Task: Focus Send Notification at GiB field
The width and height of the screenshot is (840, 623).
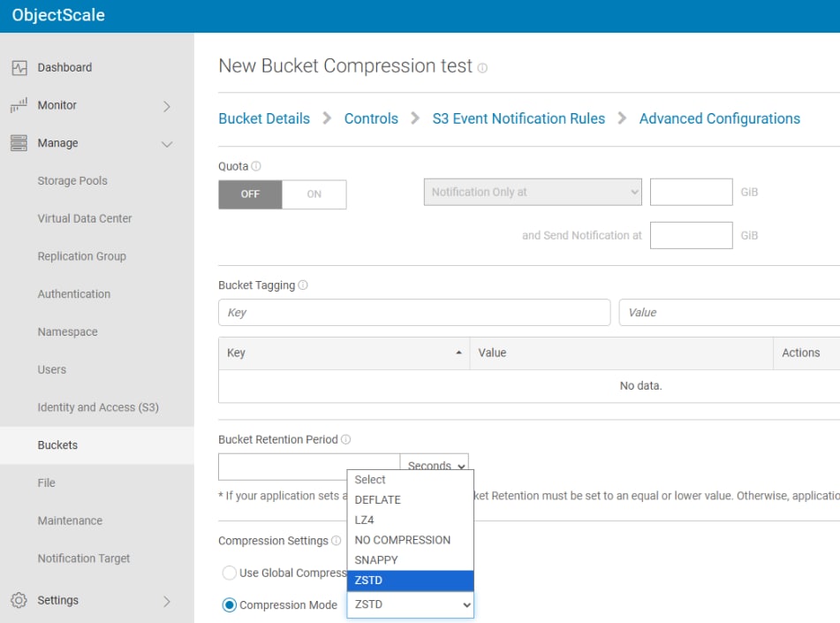Action: [x=691, y=235]
